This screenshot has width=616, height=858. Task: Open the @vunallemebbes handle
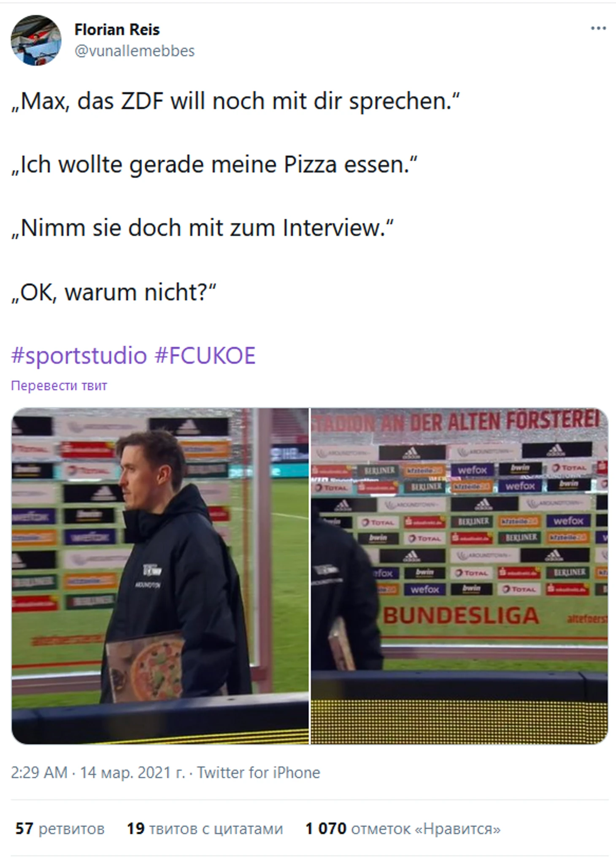[135, 51]
